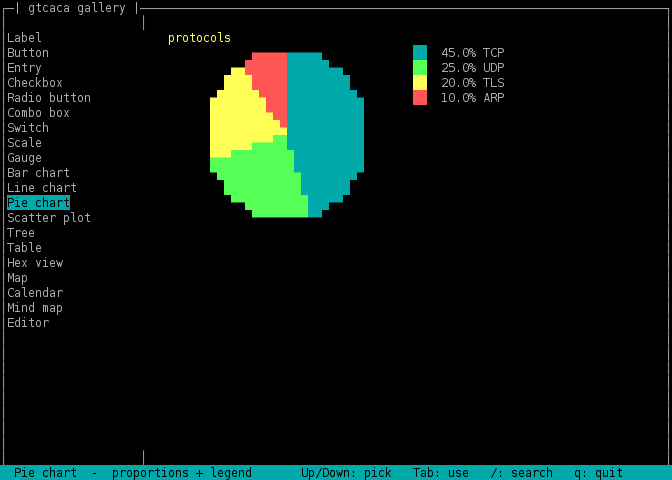Click 'Pie chart' name in status bar
Screen dimensions: 672x480
pos(45,473)
